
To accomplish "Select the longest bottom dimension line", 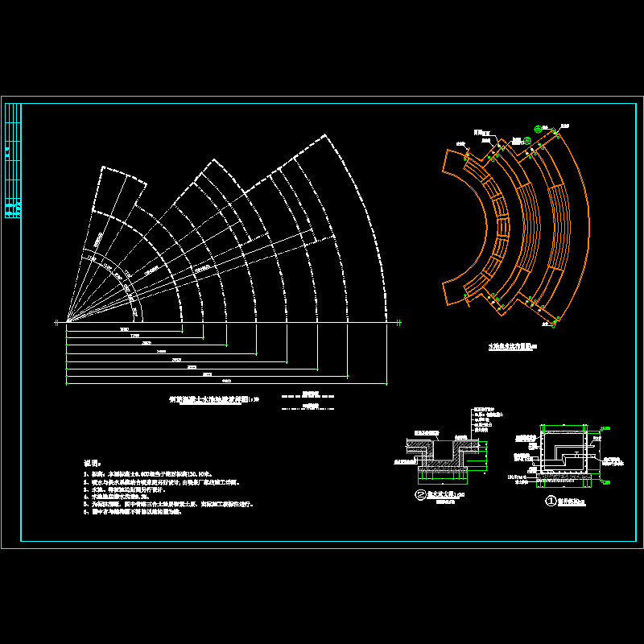I will pos(226,384).
